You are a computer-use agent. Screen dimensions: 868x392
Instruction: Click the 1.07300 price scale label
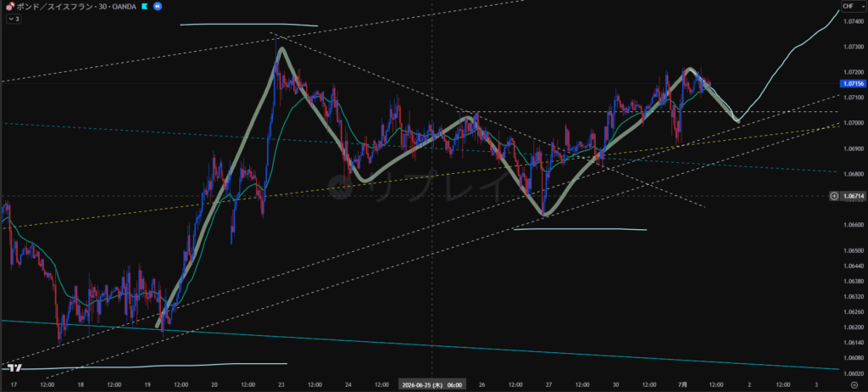[x=853, y=48]
